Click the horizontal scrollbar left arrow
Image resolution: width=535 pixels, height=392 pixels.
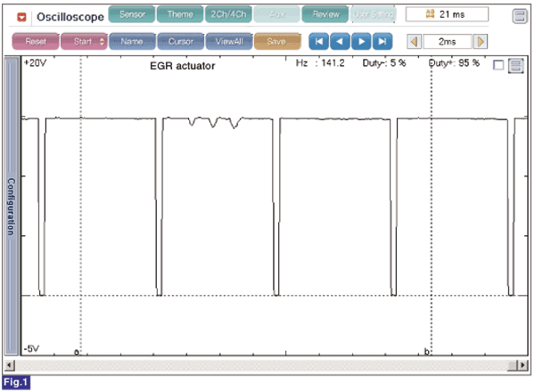(10, 365)
